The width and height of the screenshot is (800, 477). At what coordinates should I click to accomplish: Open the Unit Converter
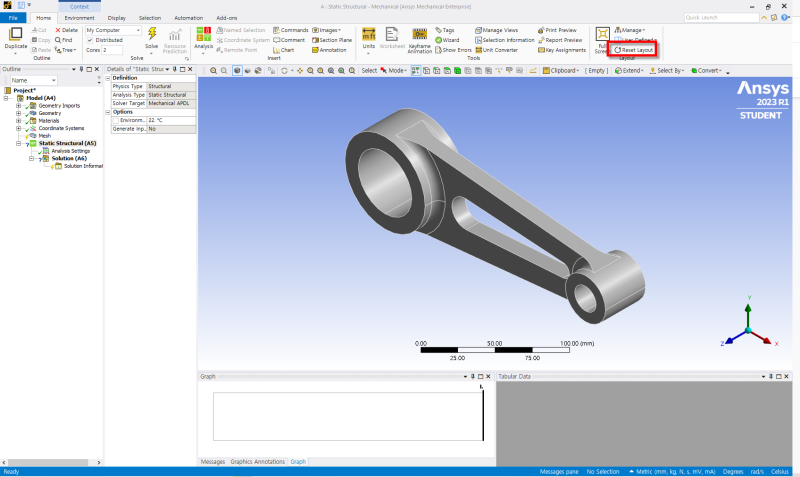496,50
